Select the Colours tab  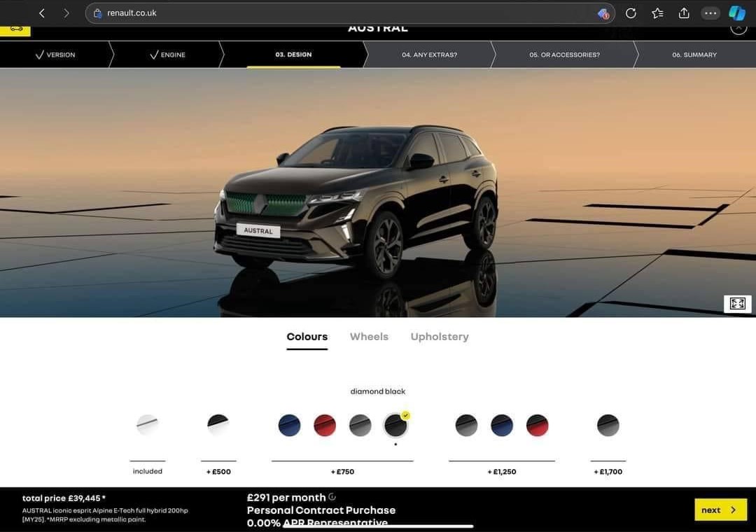coord(307,337)
